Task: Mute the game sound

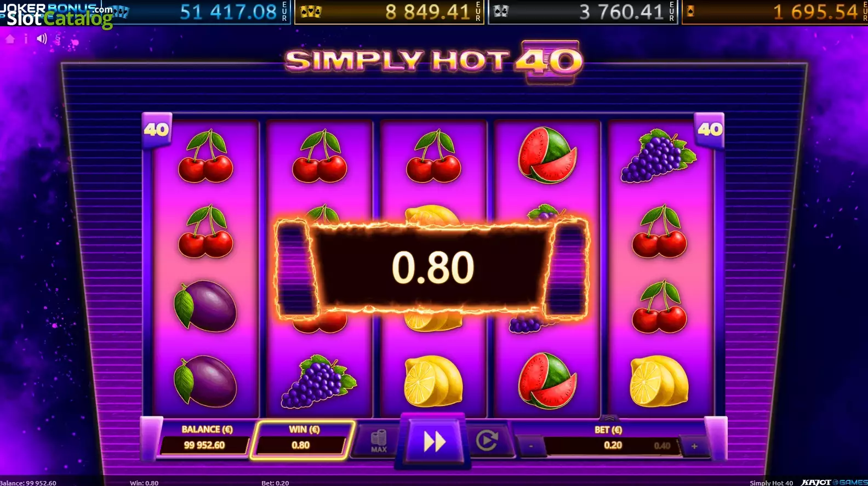Action: point(42,39)
